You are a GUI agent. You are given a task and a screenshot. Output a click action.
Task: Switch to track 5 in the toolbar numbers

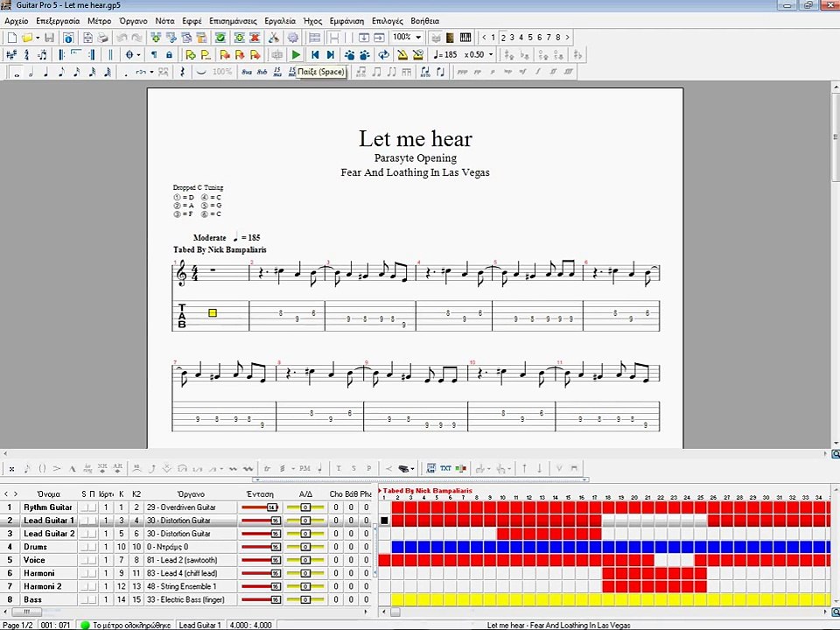(x=530, y=38)
